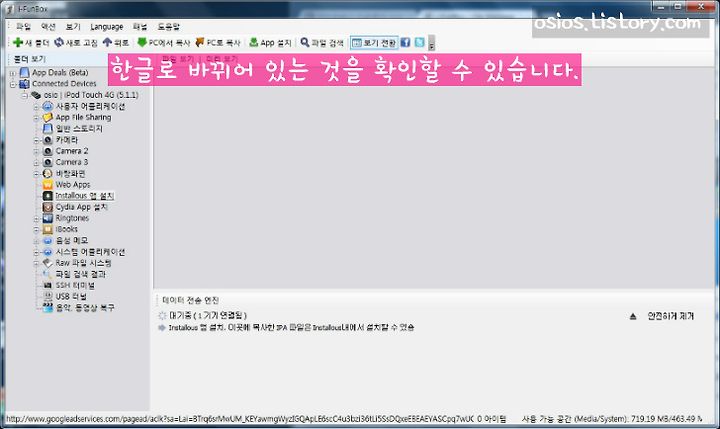Viewport: 720px width, 429px height.
Task: Click the iBooks icon
Action: [x=48, y=229]
